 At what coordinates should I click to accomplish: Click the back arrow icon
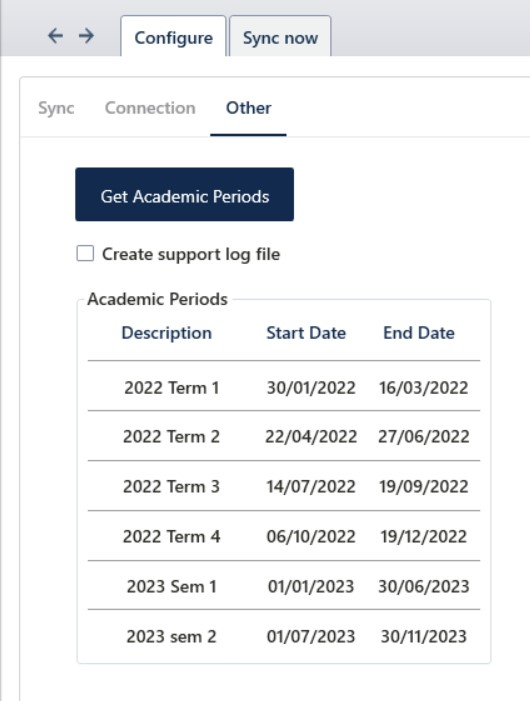click(55, 36)
